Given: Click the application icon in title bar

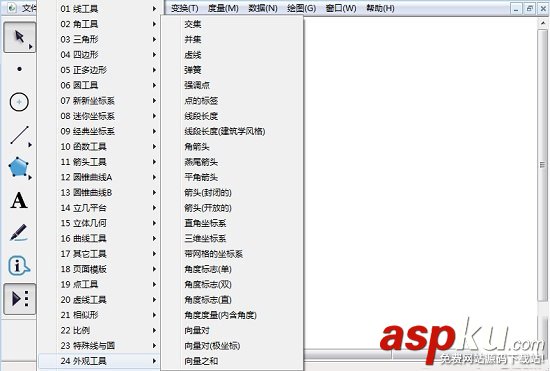Looking at the screenshot, I should point(12,8).
